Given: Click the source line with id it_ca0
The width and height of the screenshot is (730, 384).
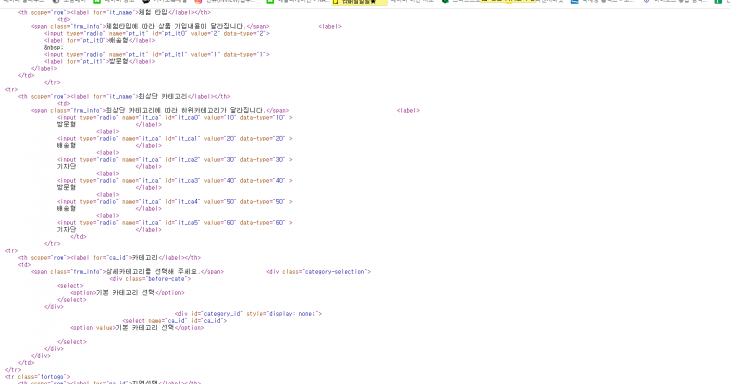Looking at the screenshot, I should point(175,118).
